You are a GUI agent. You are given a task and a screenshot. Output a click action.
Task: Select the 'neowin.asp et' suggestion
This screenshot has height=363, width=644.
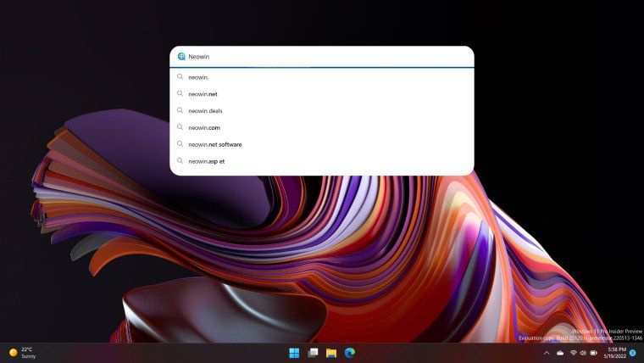click(x=207, y=161)
